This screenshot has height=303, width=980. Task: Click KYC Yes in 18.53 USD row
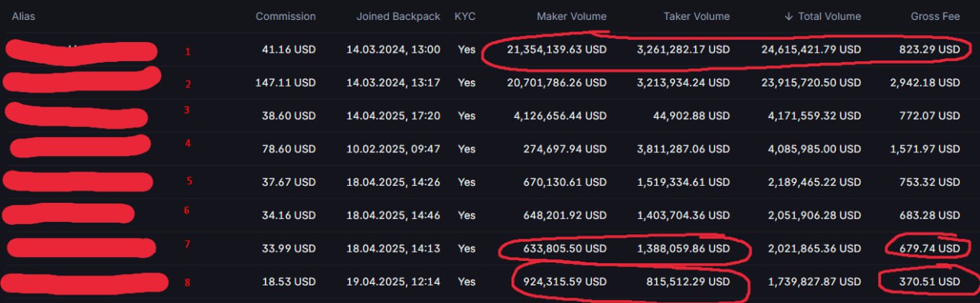point(466,282)
